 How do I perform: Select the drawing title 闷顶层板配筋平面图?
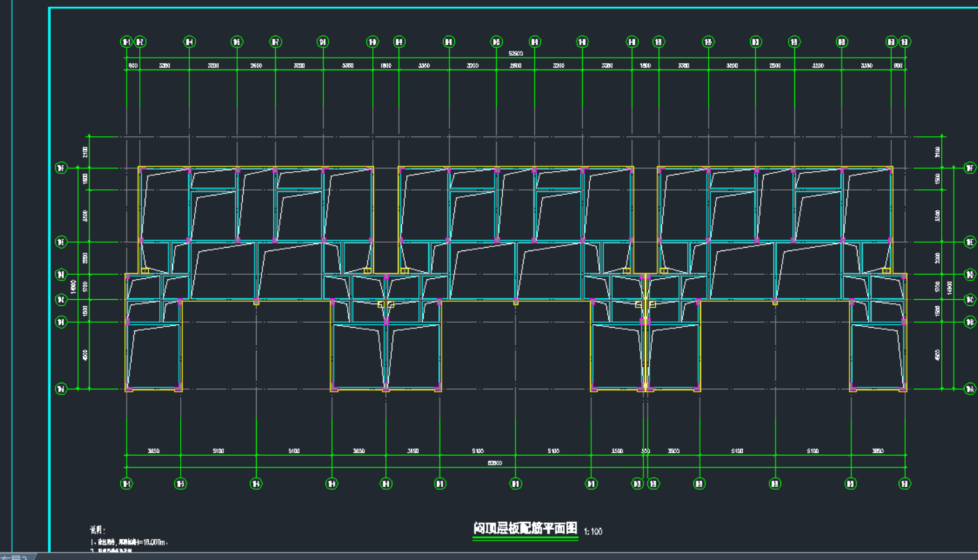point(525,528)
